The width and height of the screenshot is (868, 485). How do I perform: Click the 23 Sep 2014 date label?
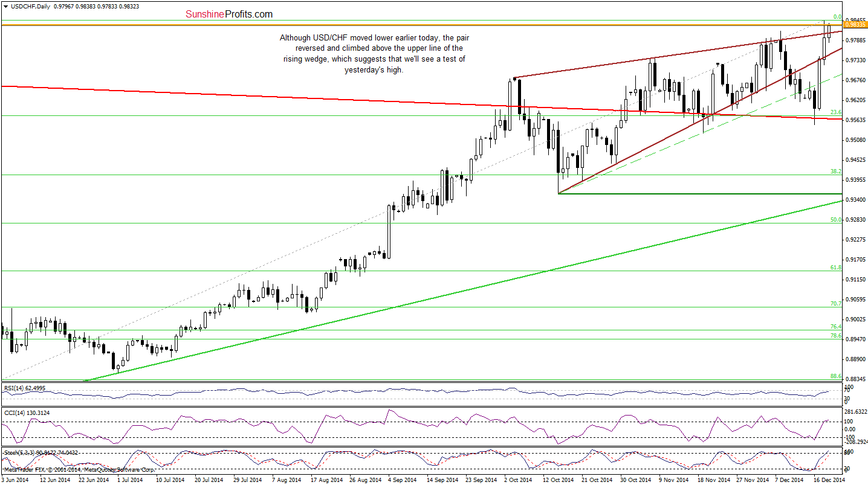481,480
